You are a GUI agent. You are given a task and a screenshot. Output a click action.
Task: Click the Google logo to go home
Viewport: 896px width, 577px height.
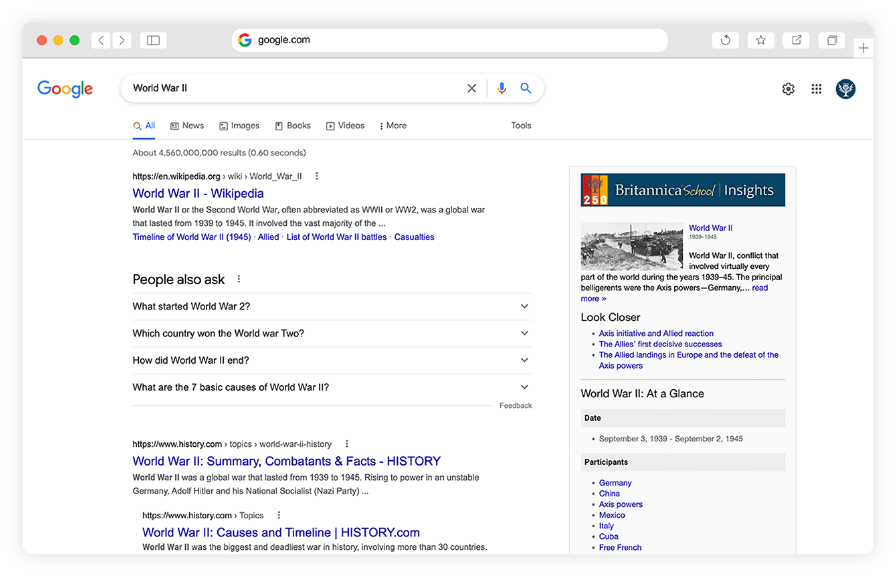point(65,89)
